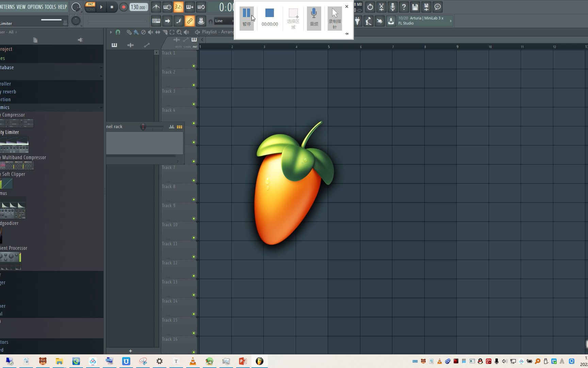Expand the Database section in the browser
The height and width of the screenshot is (368, 588).
click(x=101, y=67)
